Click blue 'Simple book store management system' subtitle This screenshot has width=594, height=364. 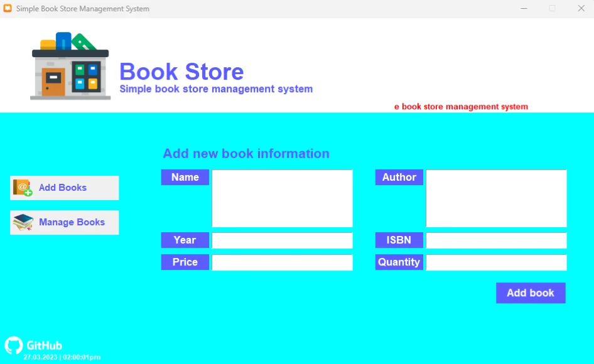point(216,89)
